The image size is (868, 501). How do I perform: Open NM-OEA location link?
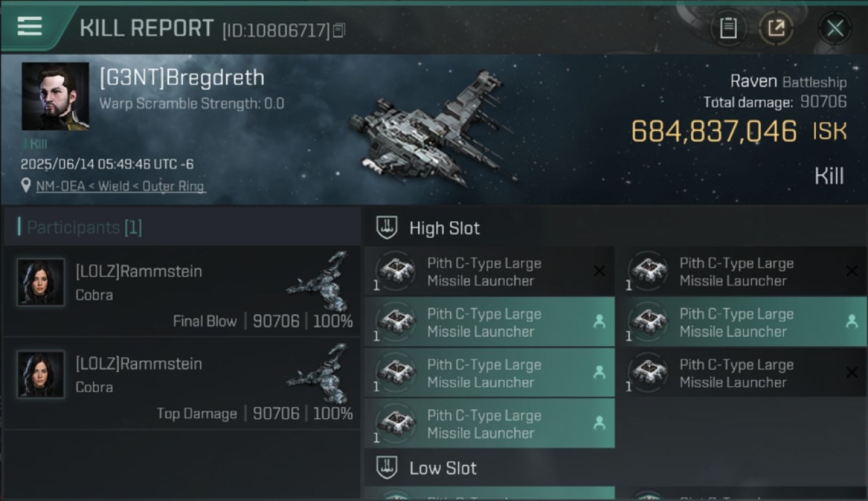121,186
